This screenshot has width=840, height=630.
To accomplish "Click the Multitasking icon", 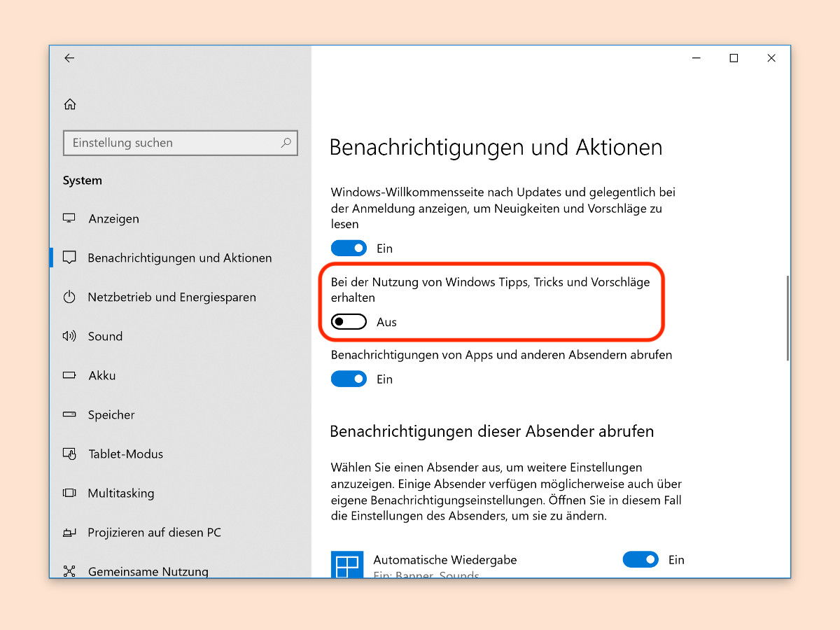I will 69,493.
